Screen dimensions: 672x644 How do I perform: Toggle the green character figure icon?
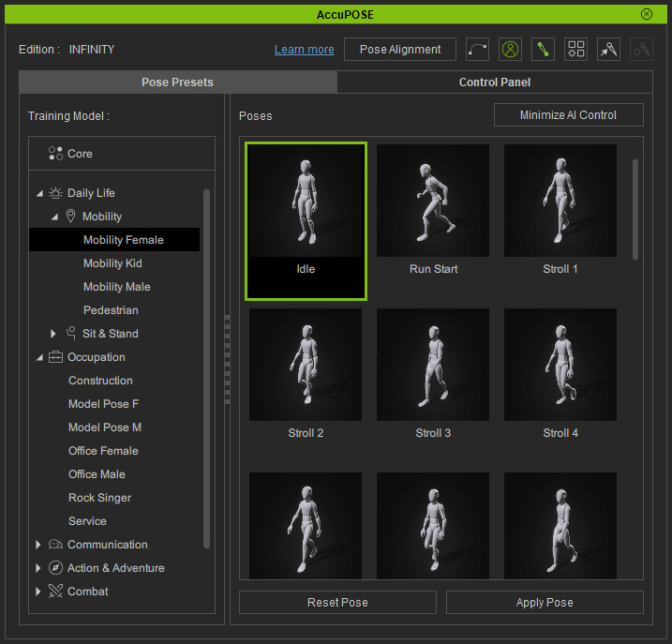pyautogui.click(x=510, y=50)
